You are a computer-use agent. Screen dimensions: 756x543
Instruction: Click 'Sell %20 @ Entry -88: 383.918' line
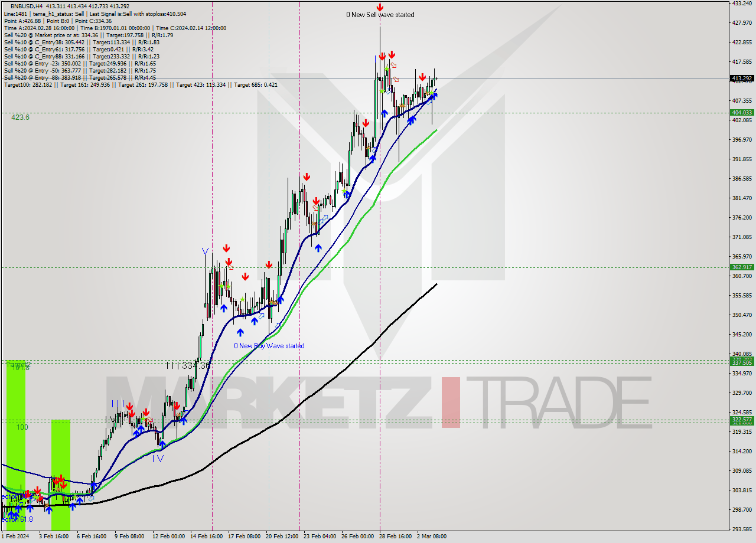click(80, 77)
